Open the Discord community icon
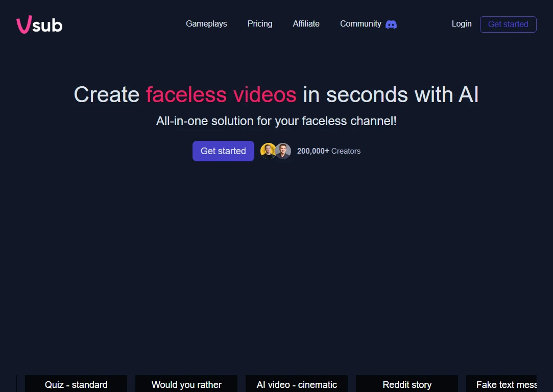 (391, 24)
